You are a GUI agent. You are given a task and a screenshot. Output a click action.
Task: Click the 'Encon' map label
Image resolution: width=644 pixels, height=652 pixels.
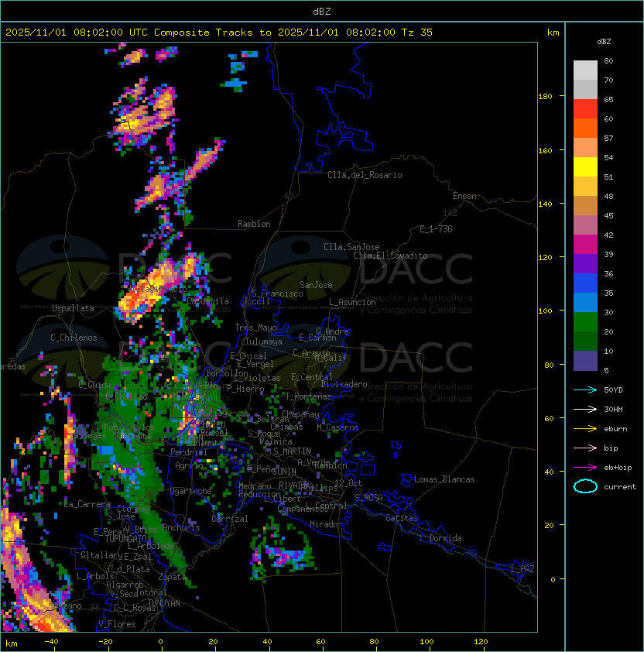tap(464, 196)
